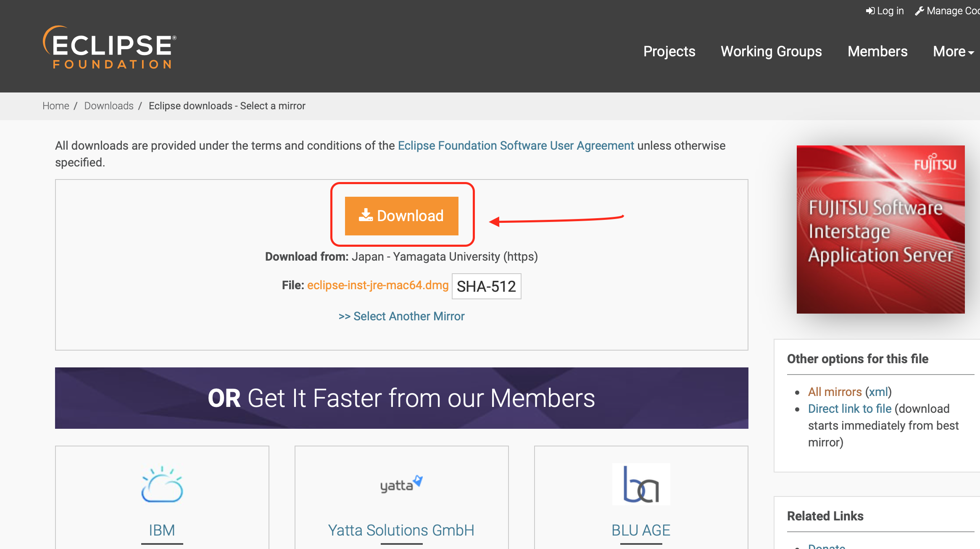Expand the SHA-512 checksum button

486,286
